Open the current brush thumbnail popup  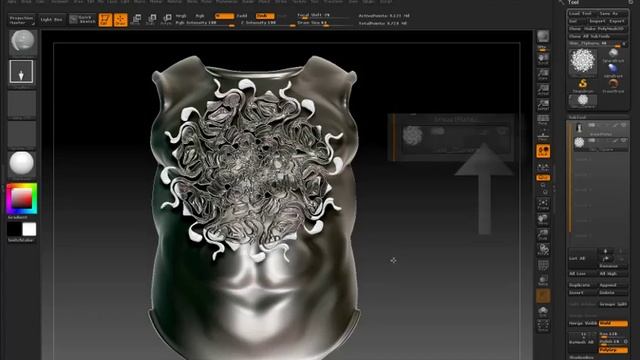click(23, 42)
